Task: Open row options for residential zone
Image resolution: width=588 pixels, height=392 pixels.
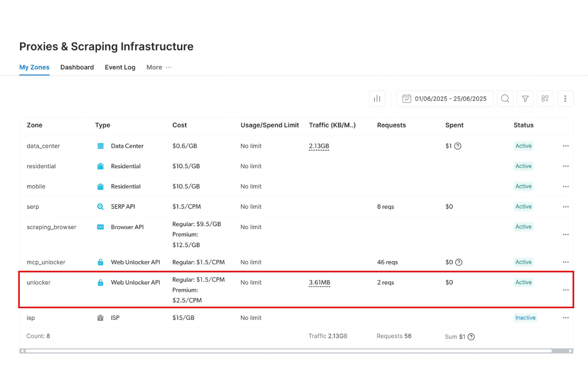Action: 566,166
